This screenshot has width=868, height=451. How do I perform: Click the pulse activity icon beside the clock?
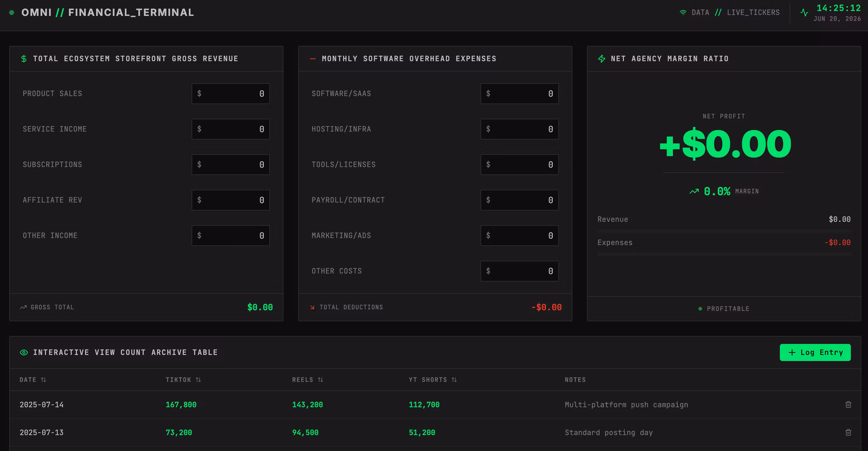tap(804, 13)
